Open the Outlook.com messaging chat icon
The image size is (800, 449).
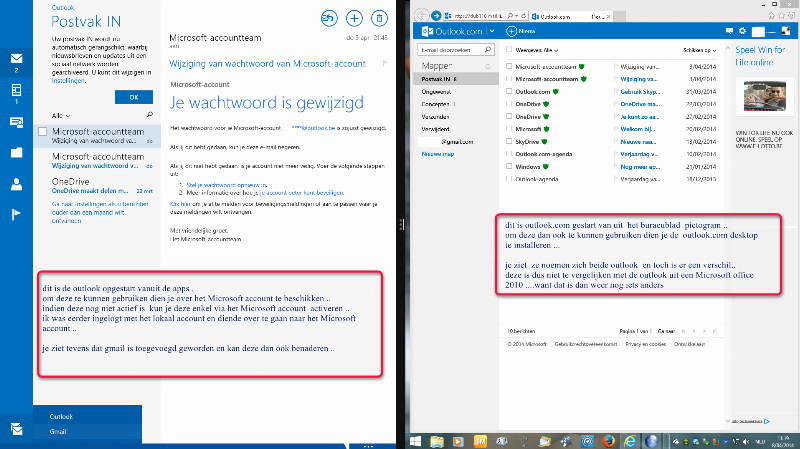(x=729, y=31)
